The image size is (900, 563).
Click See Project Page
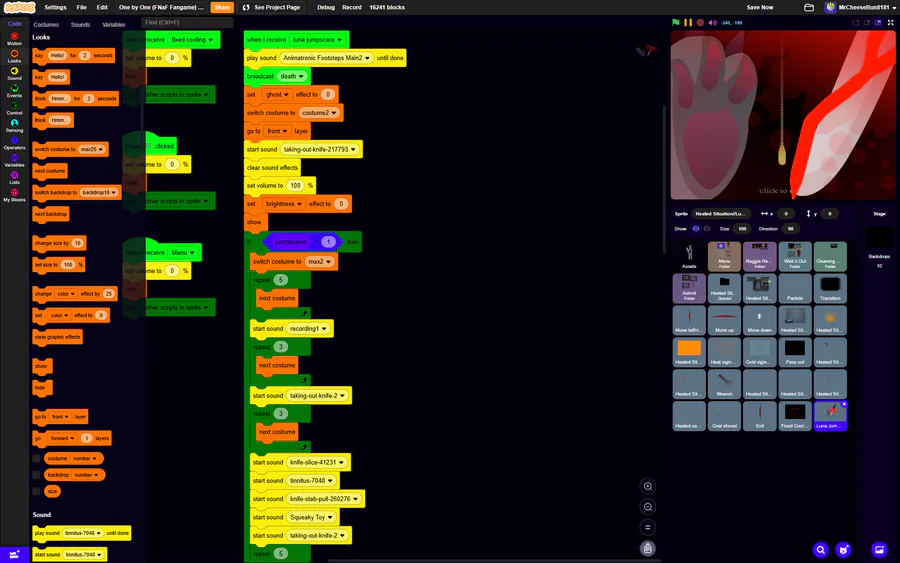click(x=271, y=7)
